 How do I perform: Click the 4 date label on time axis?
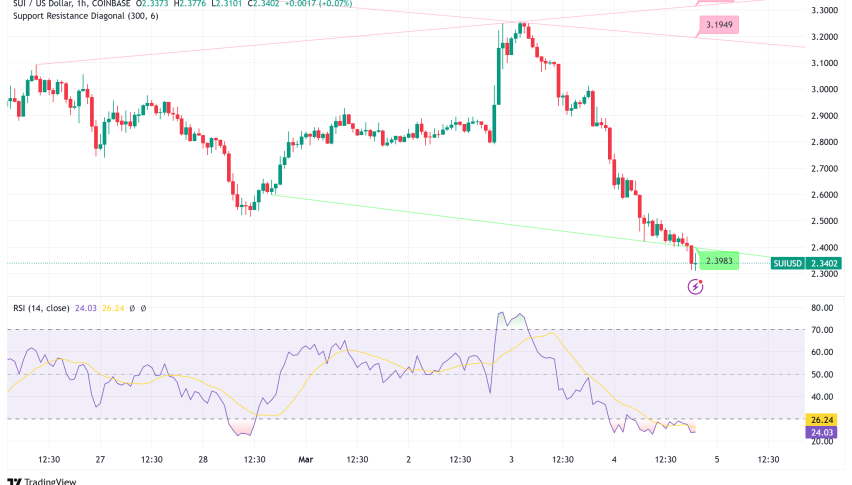click(614, 459)
